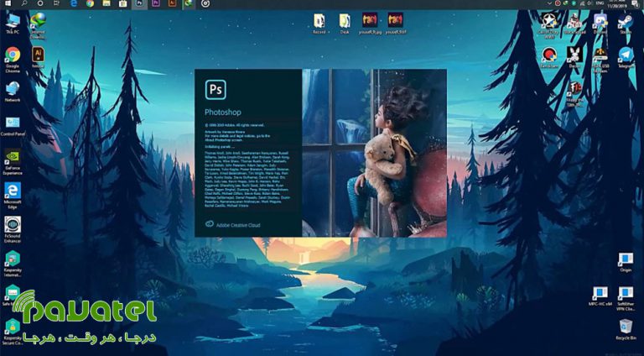Open the notification Action Center icon

coord(635,3)
